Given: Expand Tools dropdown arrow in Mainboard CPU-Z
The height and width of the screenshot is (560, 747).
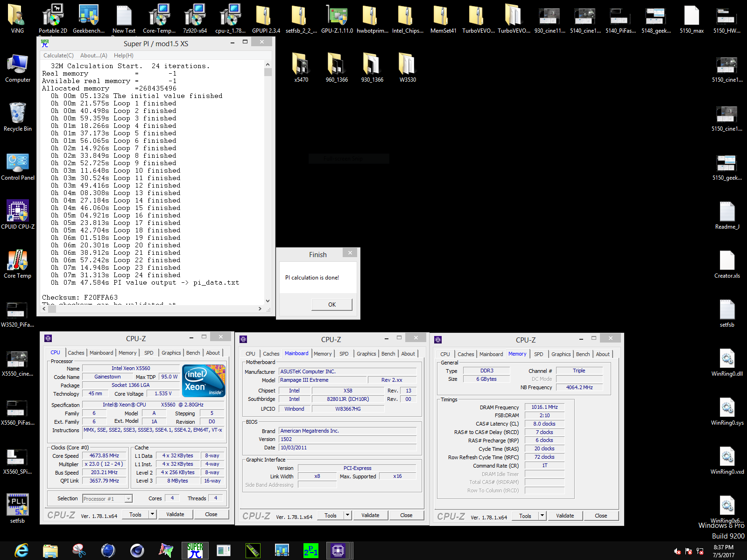Looking at the screenshot, I should pyautogui.click(x=347, y=515).
